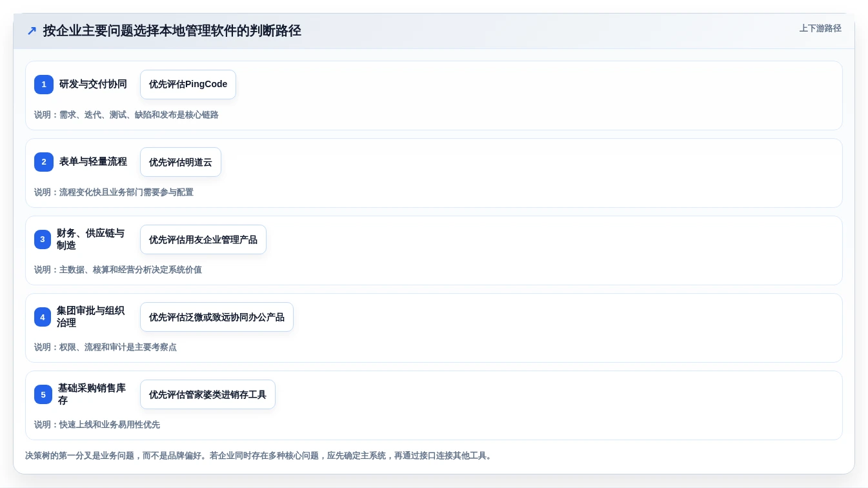Click the arrow icon beside the title
868x488 pixels.
[32, 31]
